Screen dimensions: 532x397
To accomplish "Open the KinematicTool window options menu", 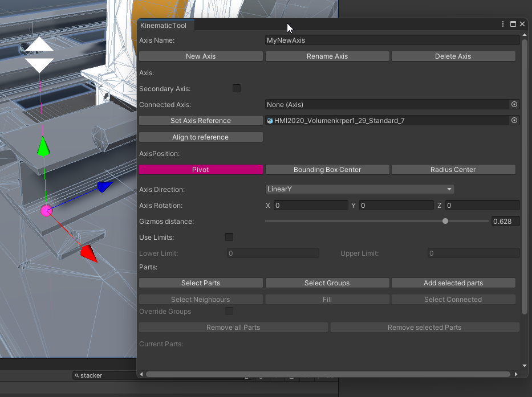I will 503,24.
